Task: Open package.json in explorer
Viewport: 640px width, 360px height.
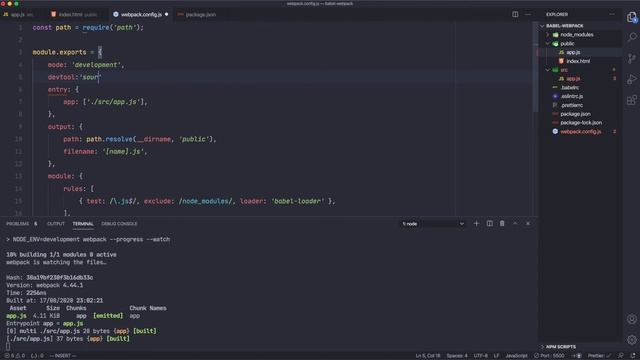Action: tap(580, 114)
